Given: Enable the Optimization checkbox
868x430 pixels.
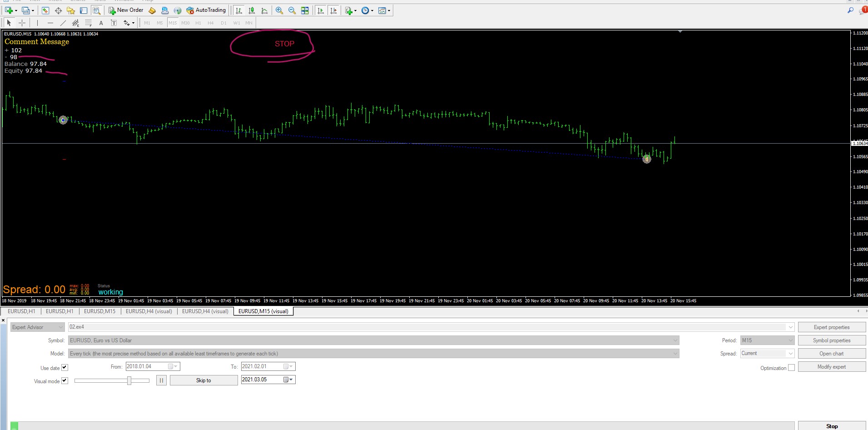Looking at the screenshot, I should [791, 368].
